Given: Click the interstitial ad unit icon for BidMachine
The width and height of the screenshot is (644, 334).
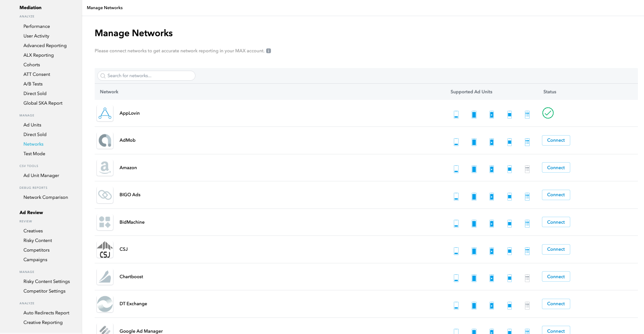Looking at the screenshot, I should click(x=474, y=223).
